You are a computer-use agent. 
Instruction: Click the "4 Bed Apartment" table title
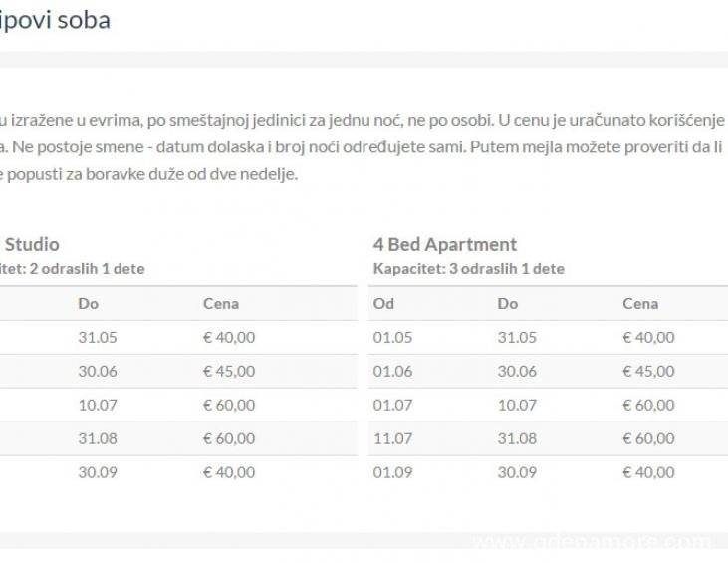[444, 244]
